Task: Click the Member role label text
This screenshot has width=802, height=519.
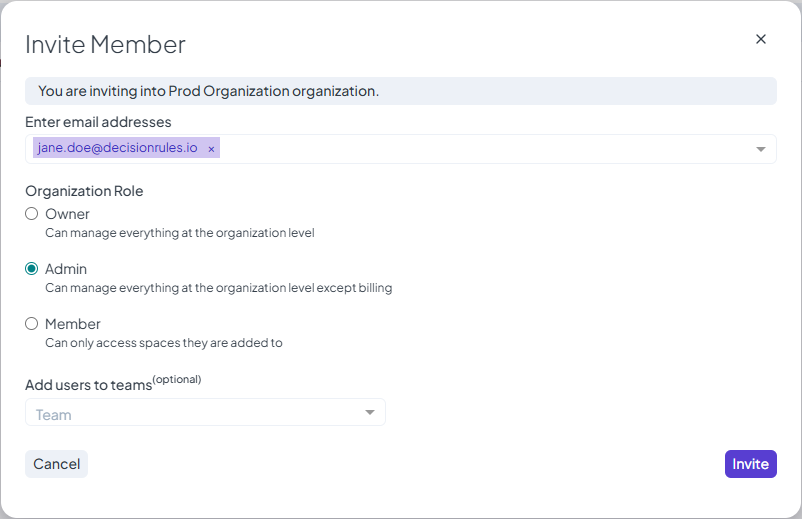Action: [x=73, y=324]
